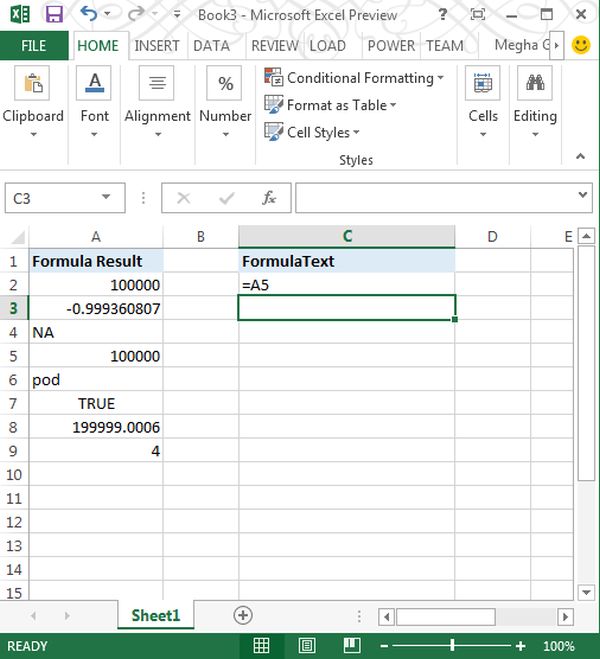This screenshot has height=659, width=600.
Task: Select column A header
Action: [96, 237]
